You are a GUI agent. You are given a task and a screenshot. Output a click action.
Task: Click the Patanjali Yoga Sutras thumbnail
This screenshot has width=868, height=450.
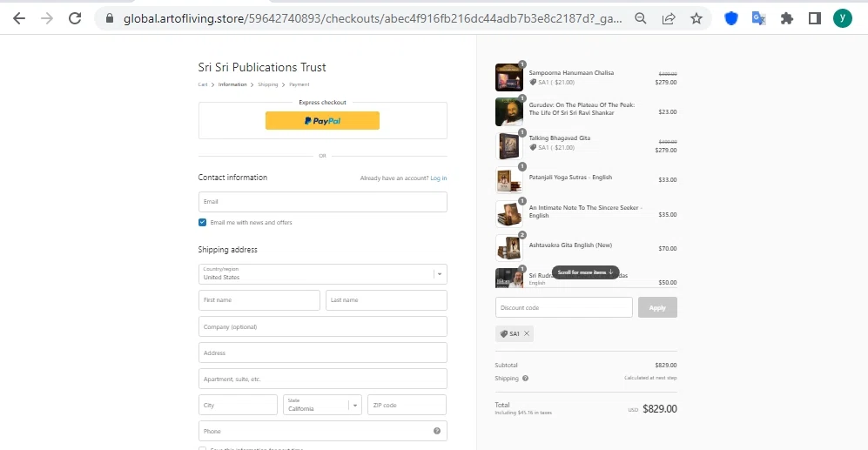pos(509,180)
